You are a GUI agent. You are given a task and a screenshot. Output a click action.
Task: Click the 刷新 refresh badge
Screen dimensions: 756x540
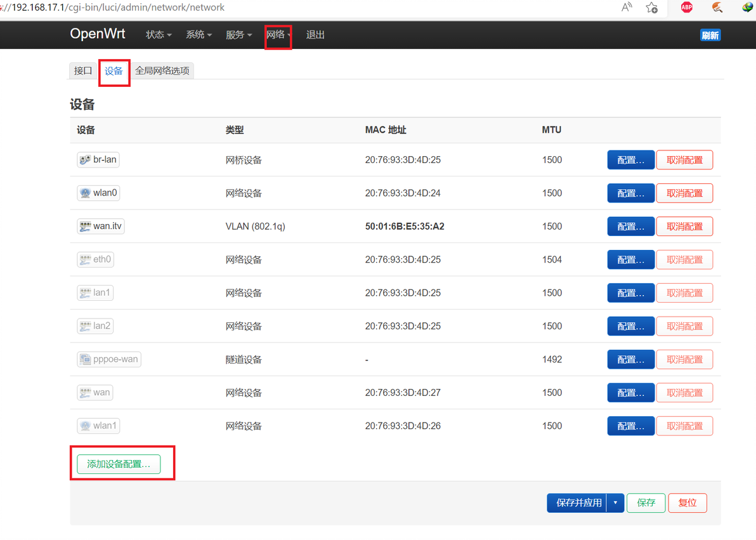click(x=710, y=36)
